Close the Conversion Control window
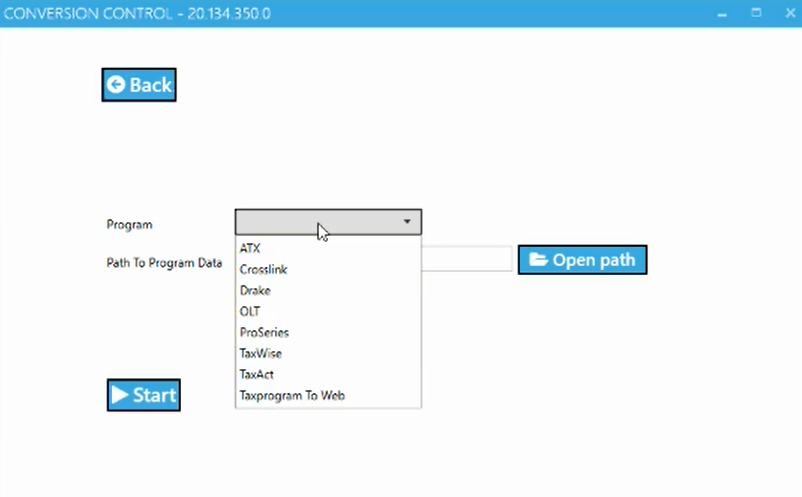The image size is (802, 497). click(788, 13)
